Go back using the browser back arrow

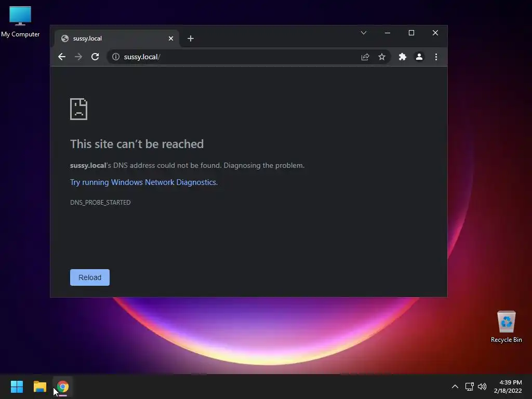pyautogui.click(x=62, y=57)
